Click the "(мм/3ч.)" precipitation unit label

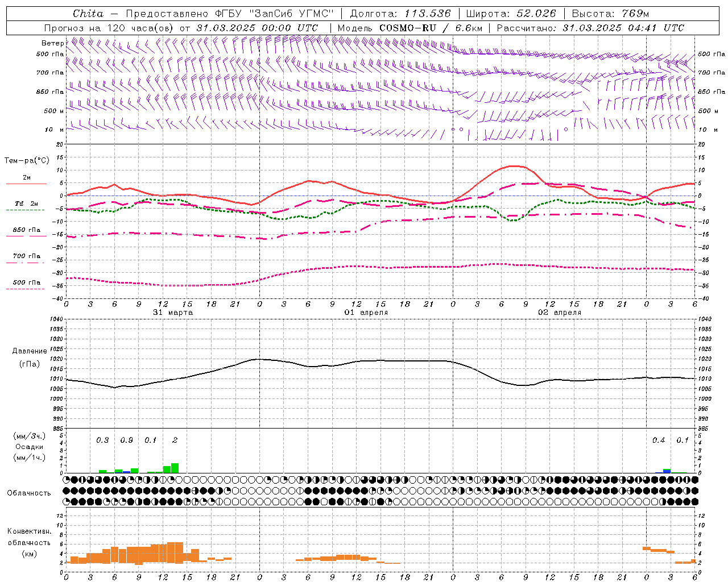tap(29, 436)
